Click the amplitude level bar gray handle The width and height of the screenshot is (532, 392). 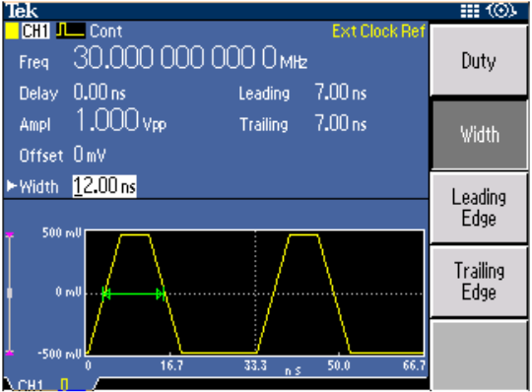[x=10, y=294]
